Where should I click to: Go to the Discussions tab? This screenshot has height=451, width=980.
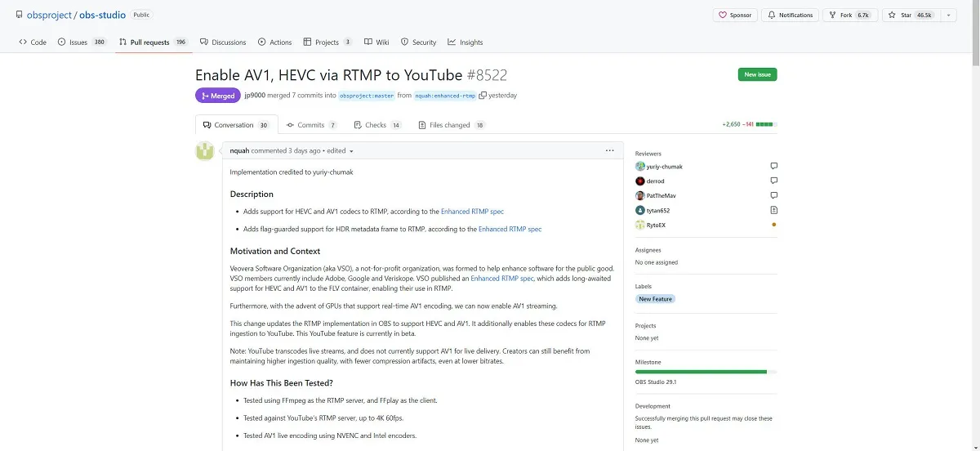[223, 42]
